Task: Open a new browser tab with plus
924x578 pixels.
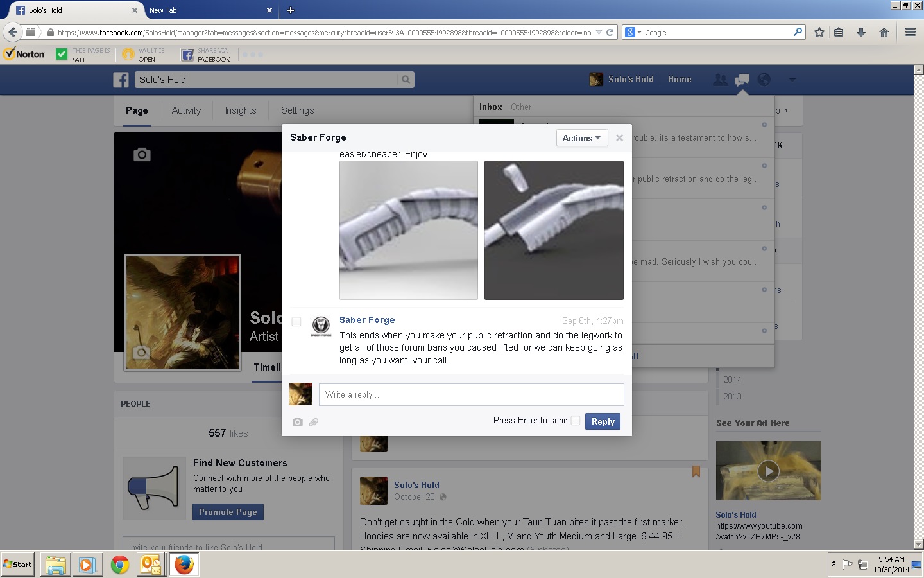Action: point(290,10)
